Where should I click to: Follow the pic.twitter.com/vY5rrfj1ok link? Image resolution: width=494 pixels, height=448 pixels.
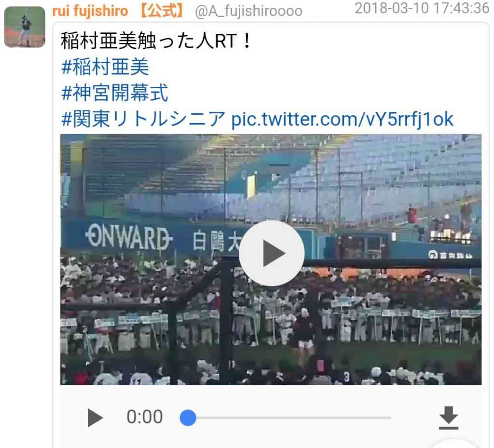343,119
